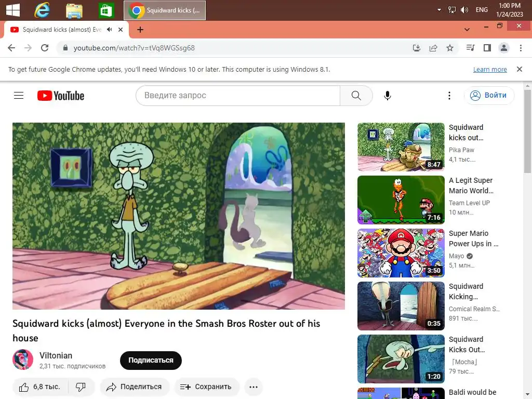Open the media controls toolbar icon
Viewport: 532px width, 399px height.
[x=470, y=48]
